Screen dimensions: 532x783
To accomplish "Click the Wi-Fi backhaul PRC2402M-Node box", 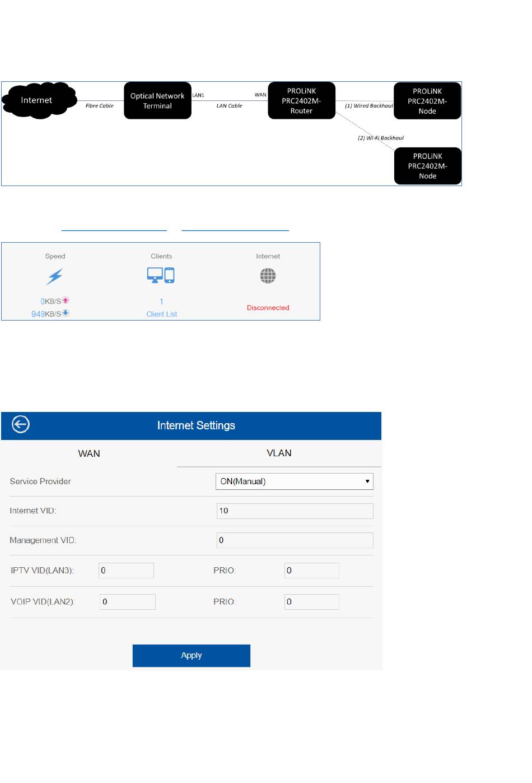I will 428,166.
